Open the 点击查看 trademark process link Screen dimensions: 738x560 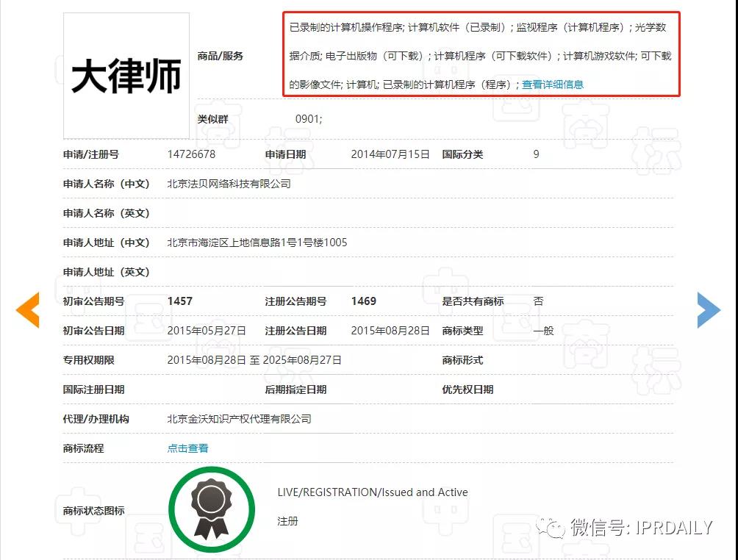(187, 448)
